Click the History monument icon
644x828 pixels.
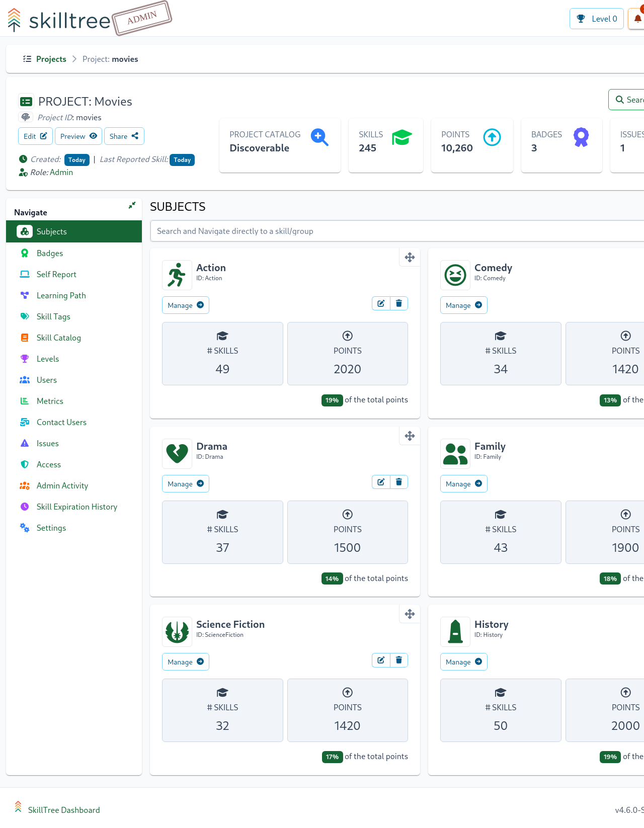[455, 632]
